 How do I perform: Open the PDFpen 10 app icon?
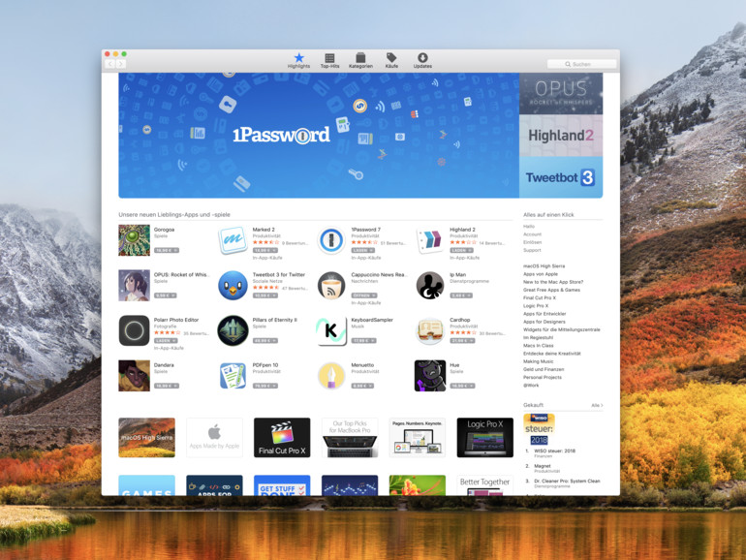(233, 376)
